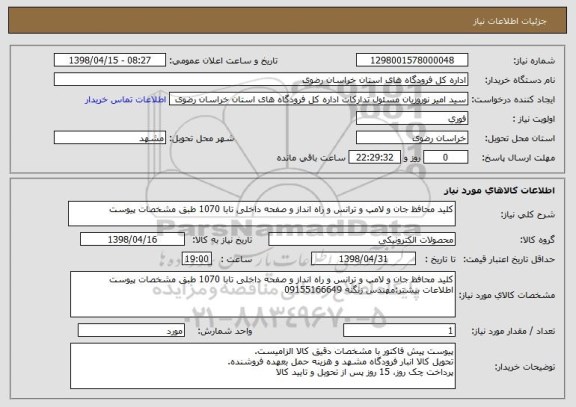Image resolution: width=576 pixels, height=407 pixels.
Task: Click the label تعداد / مقدار مورد نیاز
Action: coord(513,331)
